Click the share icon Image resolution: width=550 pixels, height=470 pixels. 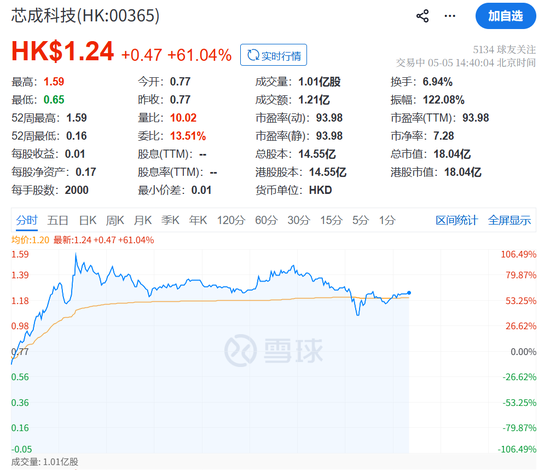tap(422, 16)
